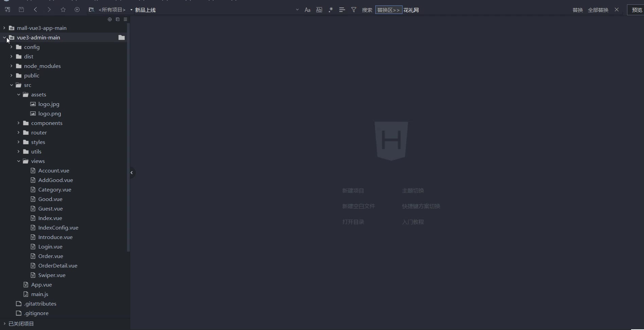The image size is (644, 330).
Task: Toggle whole word match search option
Action: pos(319,10)
